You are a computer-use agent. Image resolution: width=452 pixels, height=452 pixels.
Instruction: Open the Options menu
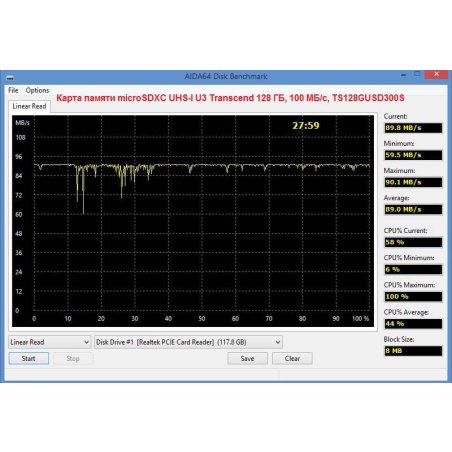pyautogui.click(x=37, y=90)
